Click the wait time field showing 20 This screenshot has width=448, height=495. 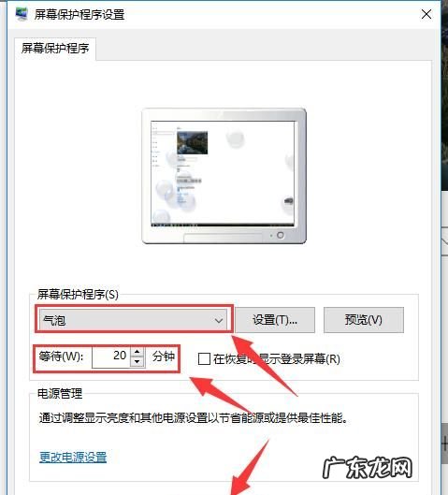coord(111,357)
